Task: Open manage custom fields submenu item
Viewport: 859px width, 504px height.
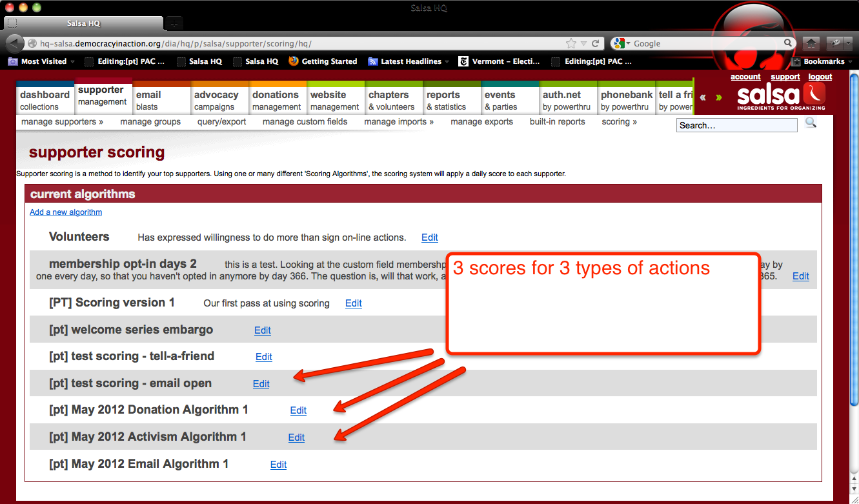Action: point(305,121)
